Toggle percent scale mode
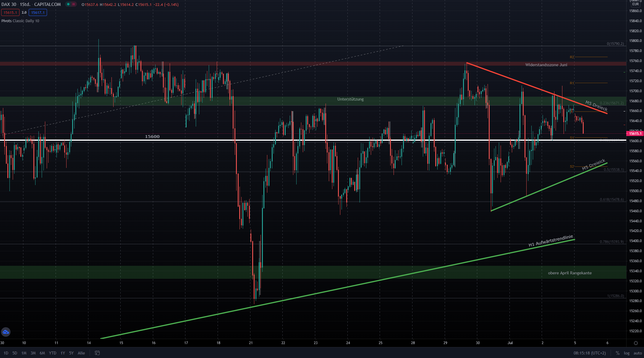Screen dimensions: 644x358 click(617, 353)
